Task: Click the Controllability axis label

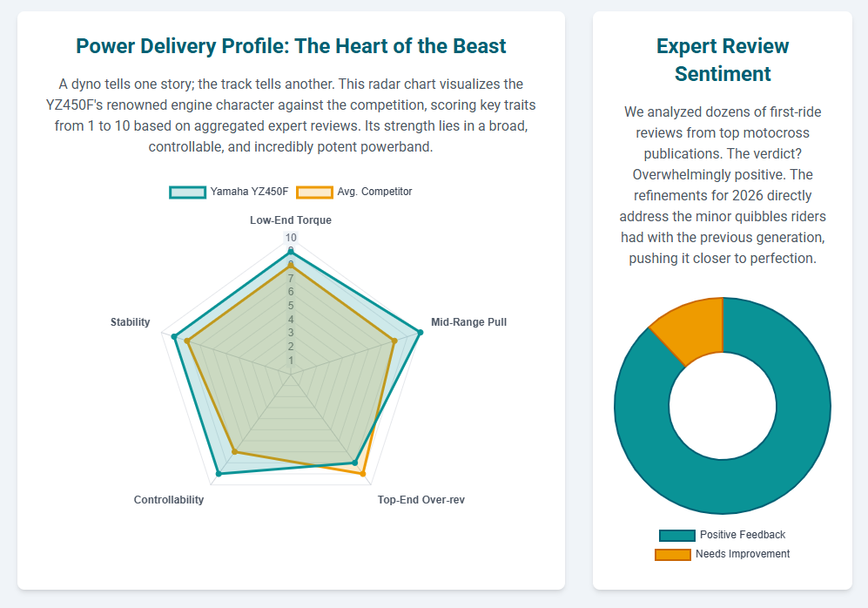Action: [169, 500]
